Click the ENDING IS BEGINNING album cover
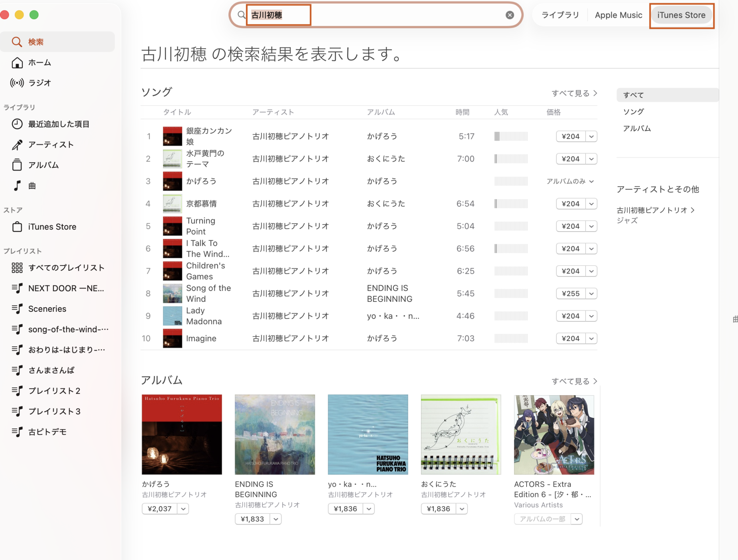The image size is (738, 560). [x=275, y=435]
